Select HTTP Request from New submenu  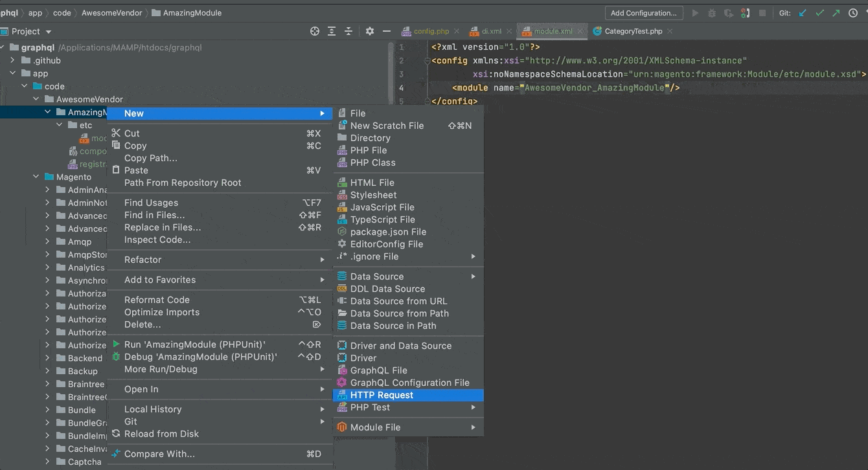click(382, 395)
